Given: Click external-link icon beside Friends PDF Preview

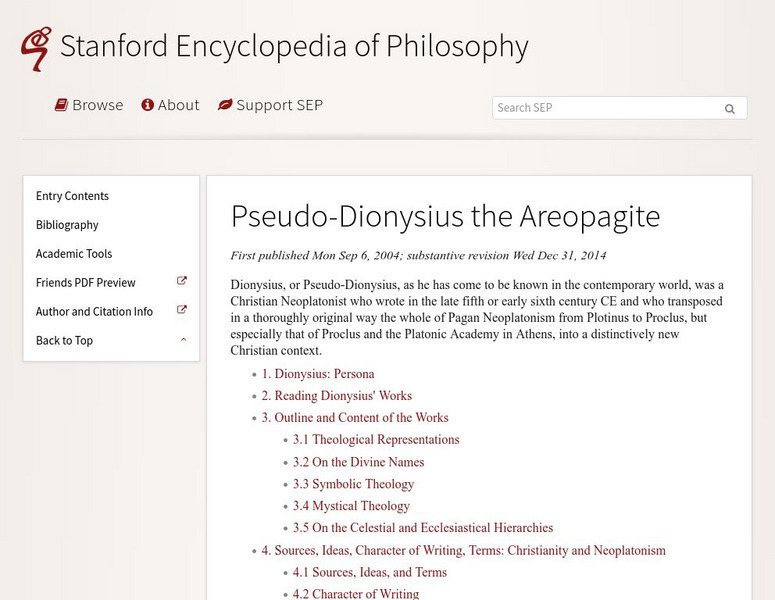Looking at the screenshot, I should tap(182, 281).
